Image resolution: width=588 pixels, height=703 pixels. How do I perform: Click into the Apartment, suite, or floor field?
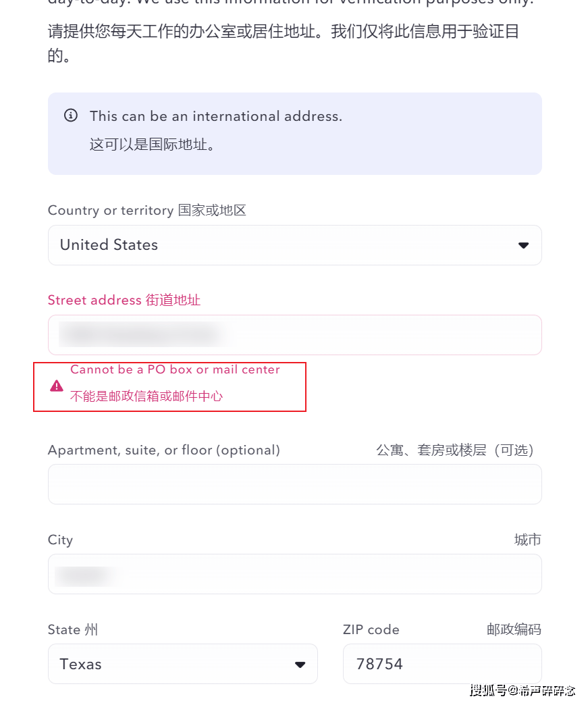tap(294, 484)
